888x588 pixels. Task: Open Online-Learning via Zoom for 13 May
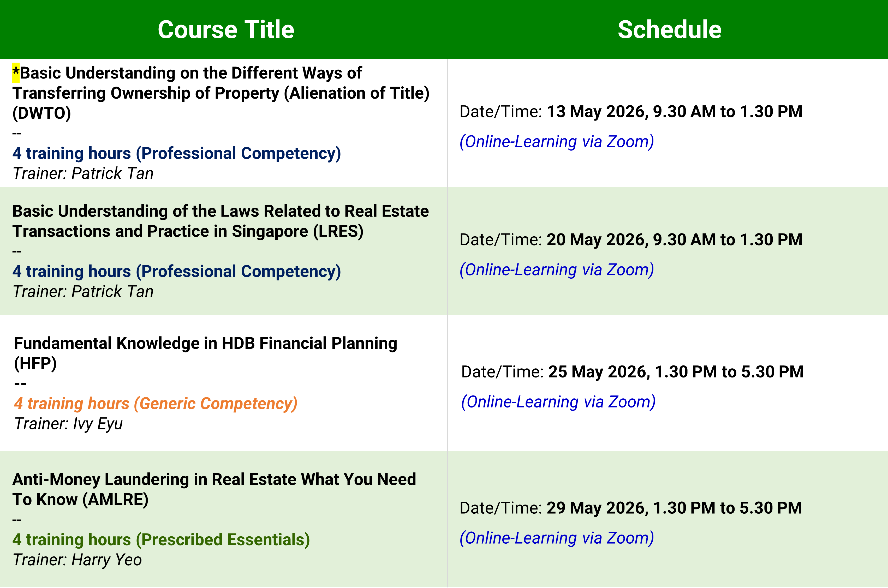click(x=557, y=142)
